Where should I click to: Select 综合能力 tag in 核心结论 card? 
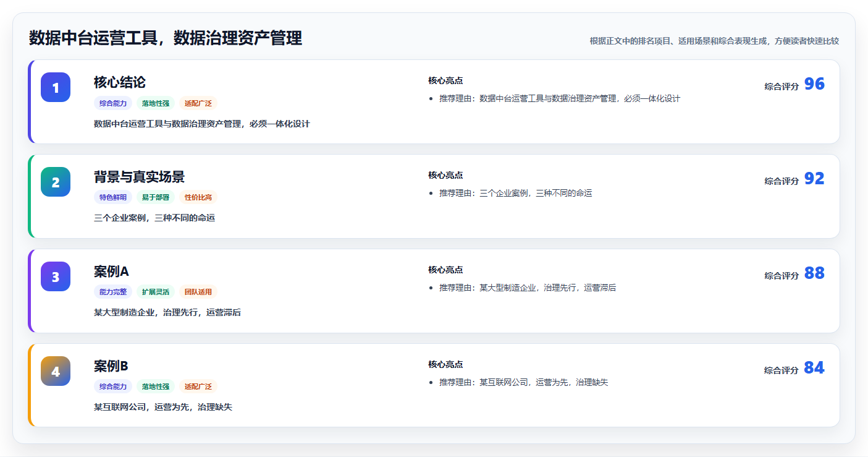[113, 103]
